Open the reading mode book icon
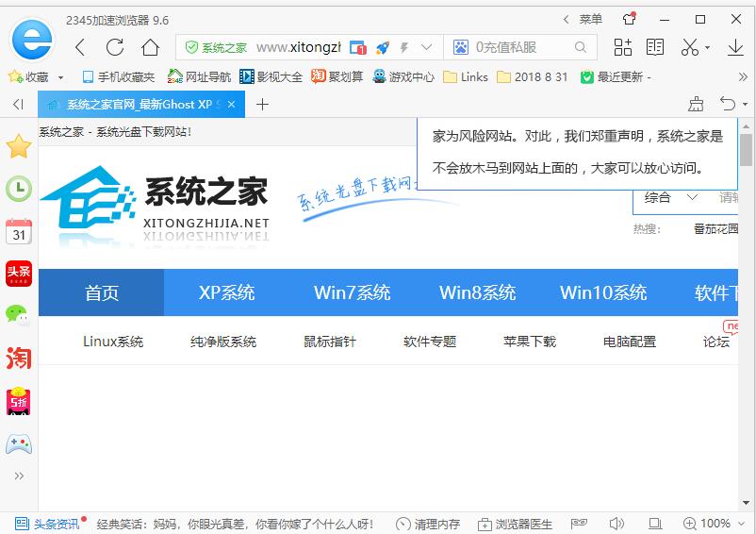 coord(655,47)
